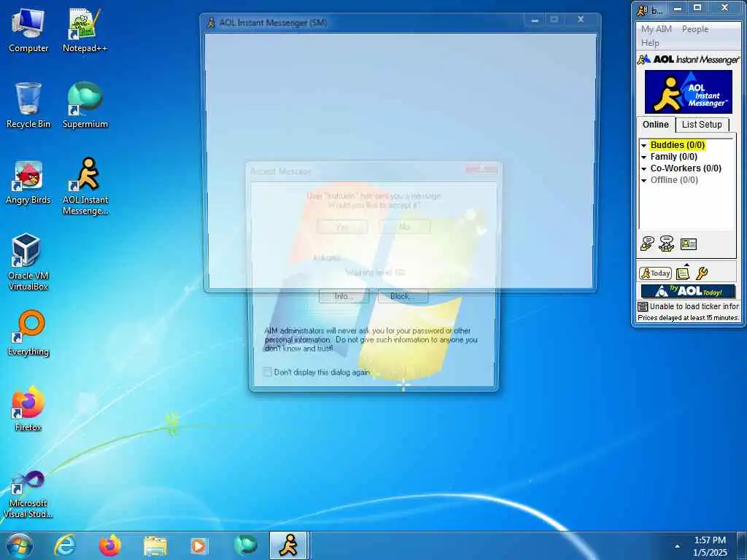This screenshot has width=747, height=560.
Task: Click the Buddy Chat icon with group of people
Action: (x=667, y=244)
